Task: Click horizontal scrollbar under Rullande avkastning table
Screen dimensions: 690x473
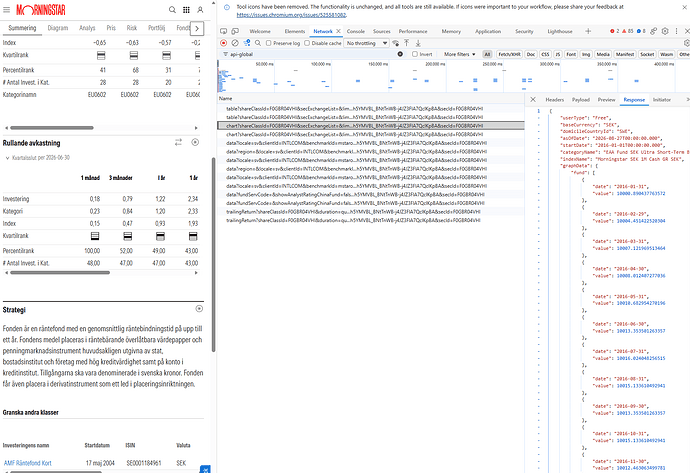Action: 60,272
